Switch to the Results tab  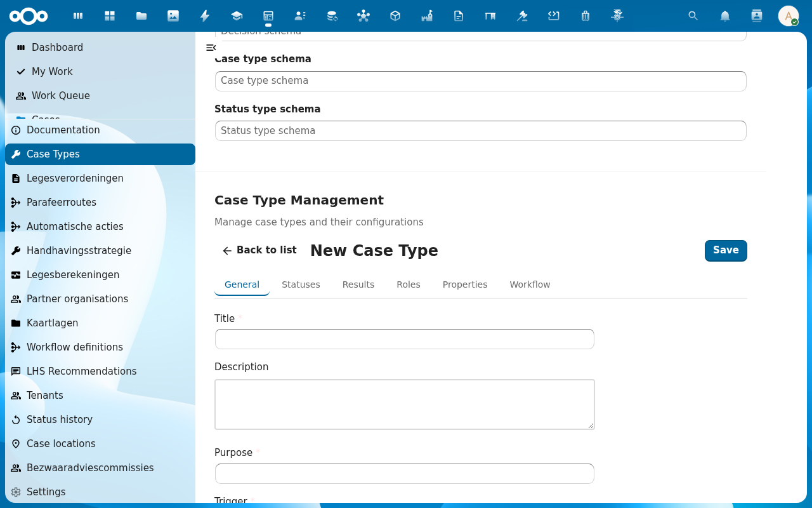pyautogui.click(x=358, y=284)
